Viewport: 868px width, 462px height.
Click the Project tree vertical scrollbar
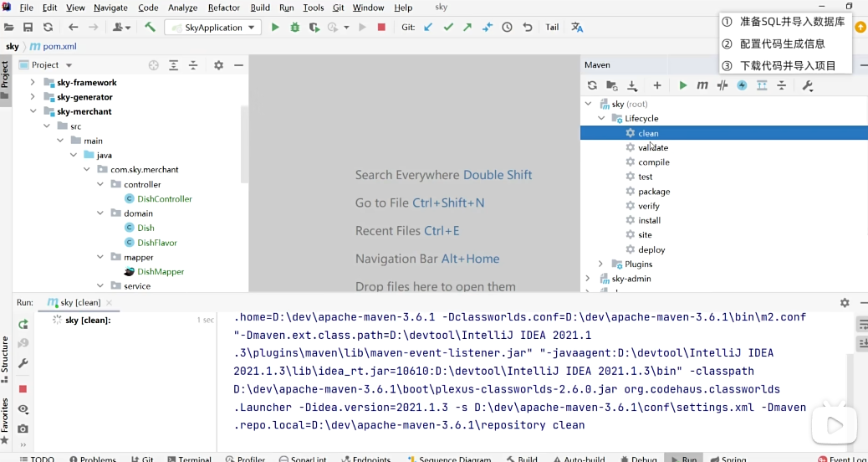point(245,144)
